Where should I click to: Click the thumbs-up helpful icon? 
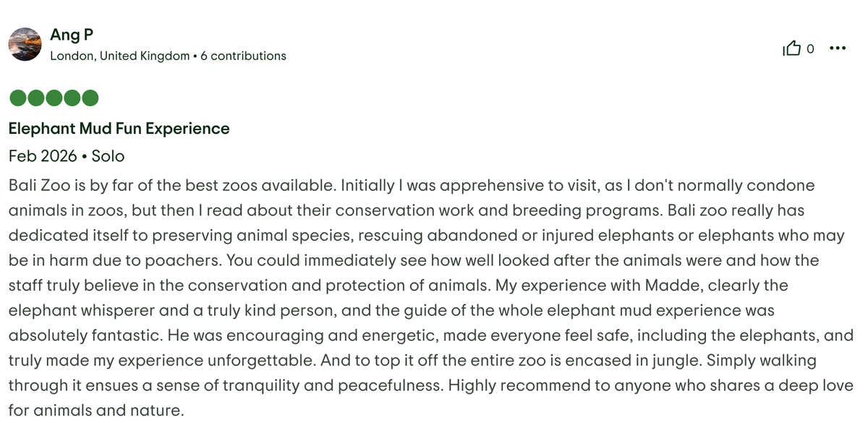792,48
